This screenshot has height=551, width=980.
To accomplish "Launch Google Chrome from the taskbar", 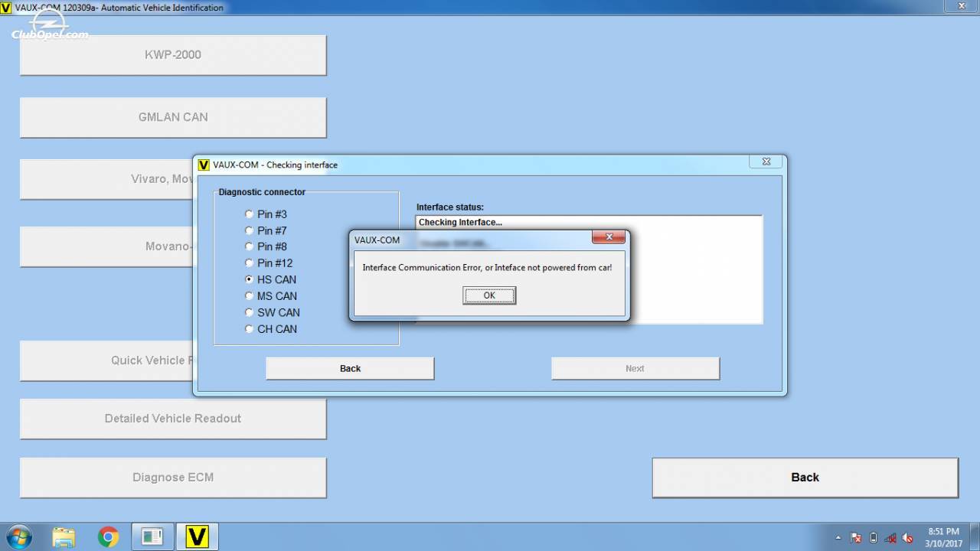I will [109, 536].
